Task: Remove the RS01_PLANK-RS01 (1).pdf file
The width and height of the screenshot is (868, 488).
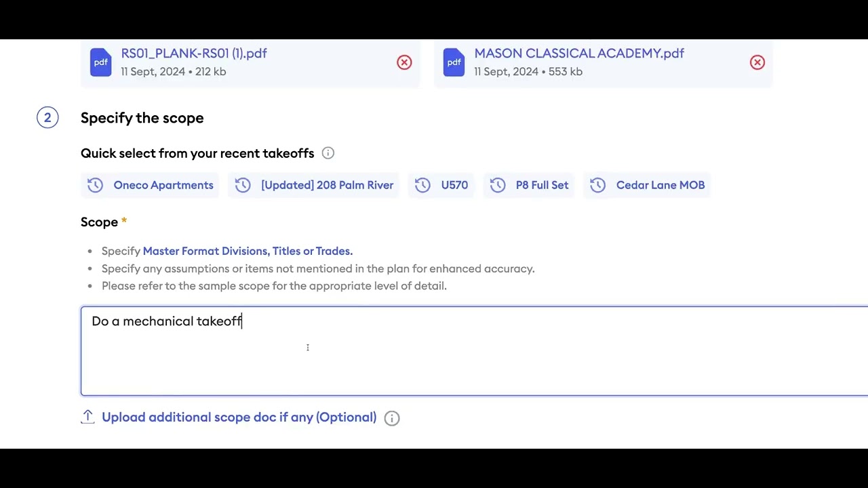Action: pos(404,62)
